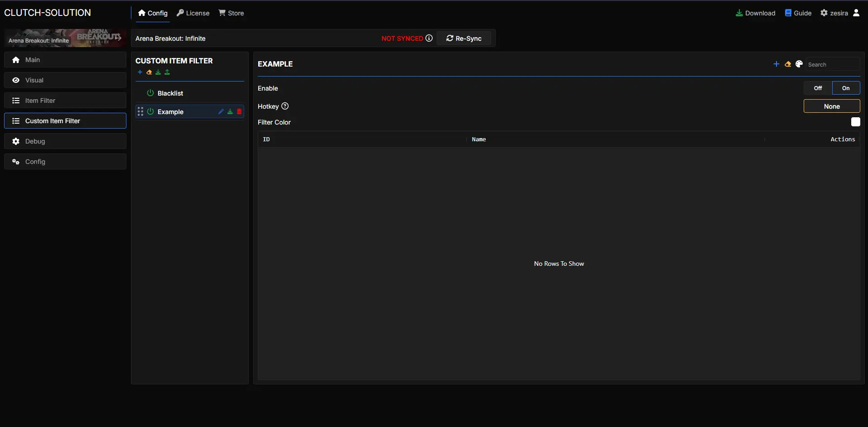Image resolution: width=868 pixels, height=427 pixels.
Task: Click the pencil icon on Example filter
Action: 221,112
